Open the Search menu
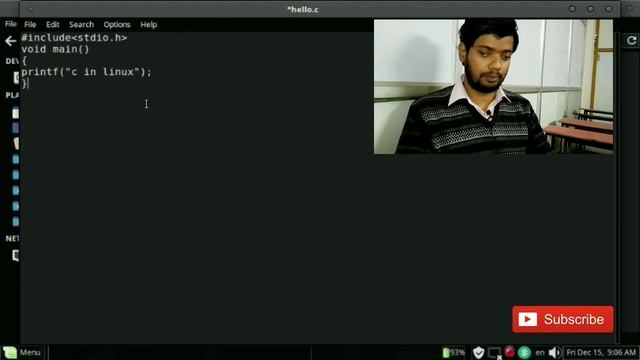Image resolution: width=640 pixels, height=360 pixels. pos(81,24)
